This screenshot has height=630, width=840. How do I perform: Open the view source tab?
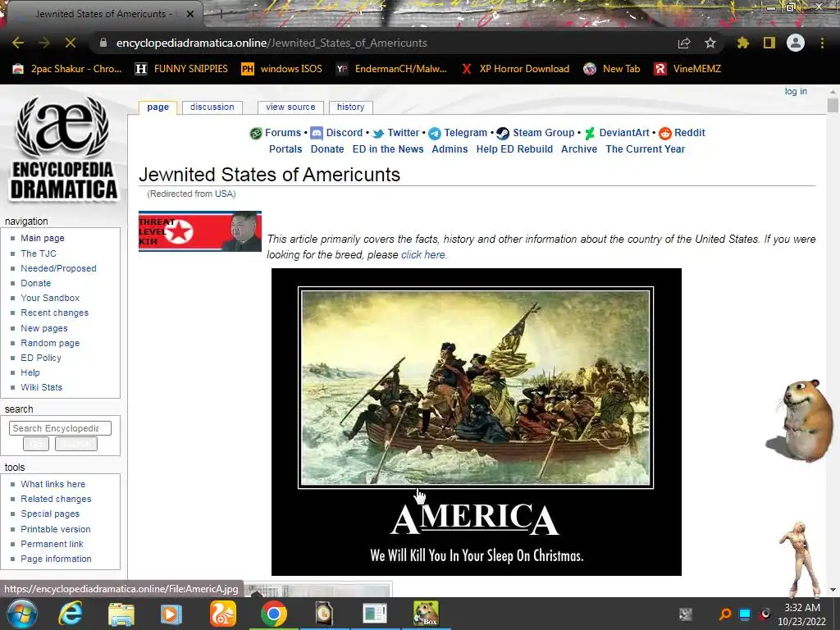coord(290,107)
